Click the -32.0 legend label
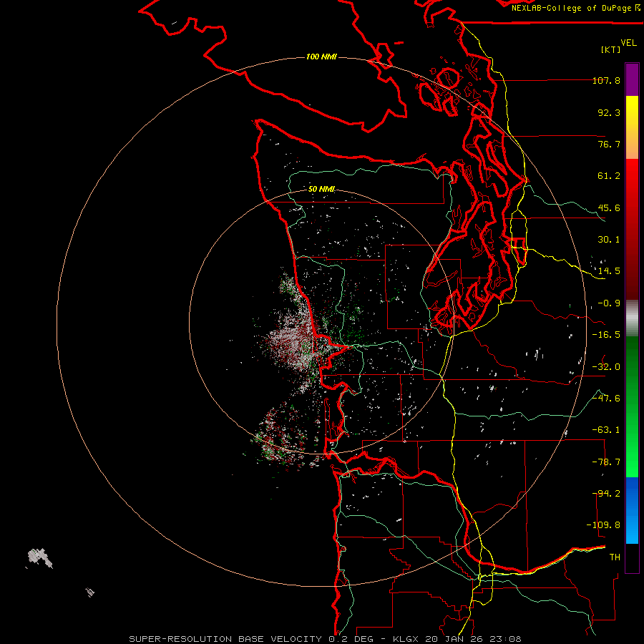 606,367
